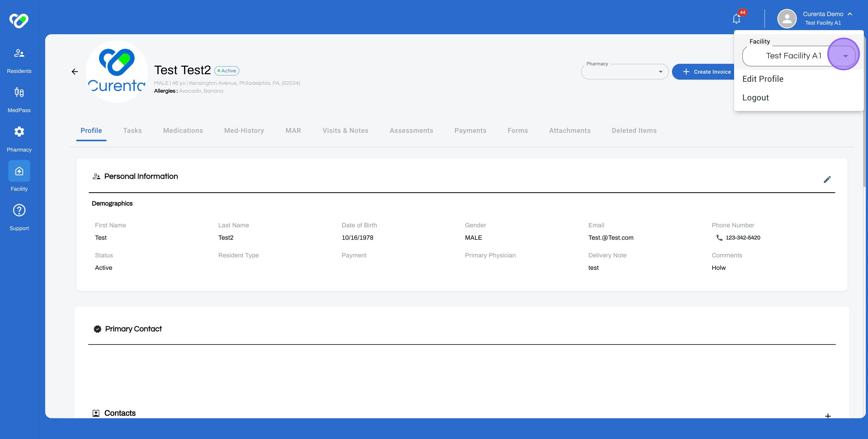
Task: Click the Curenta logo in sidebar
Action: coord(19,20)
